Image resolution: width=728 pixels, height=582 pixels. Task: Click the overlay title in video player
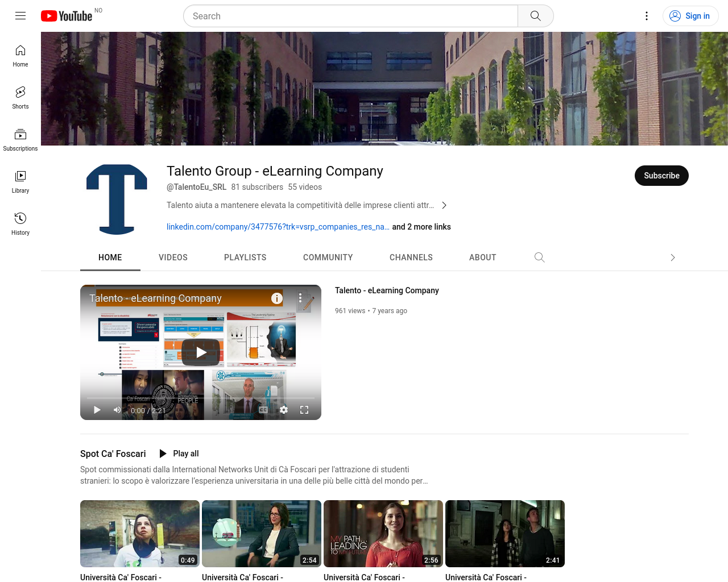point(155,298)
